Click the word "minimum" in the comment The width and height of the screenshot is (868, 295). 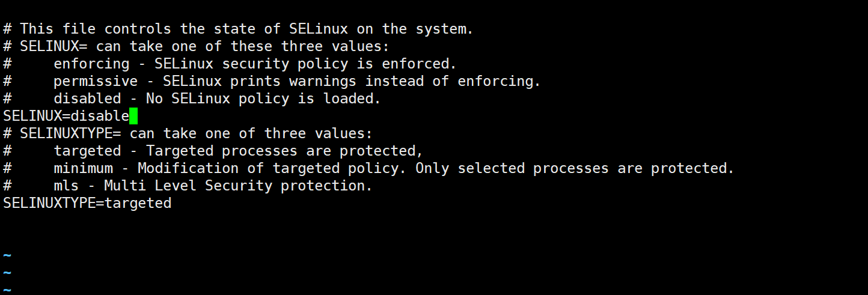coord(83,168)
